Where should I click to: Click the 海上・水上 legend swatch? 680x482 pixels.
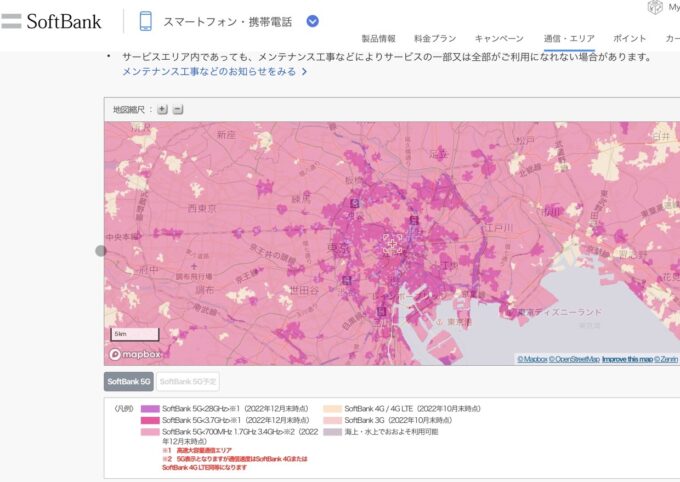coord(333,432)
